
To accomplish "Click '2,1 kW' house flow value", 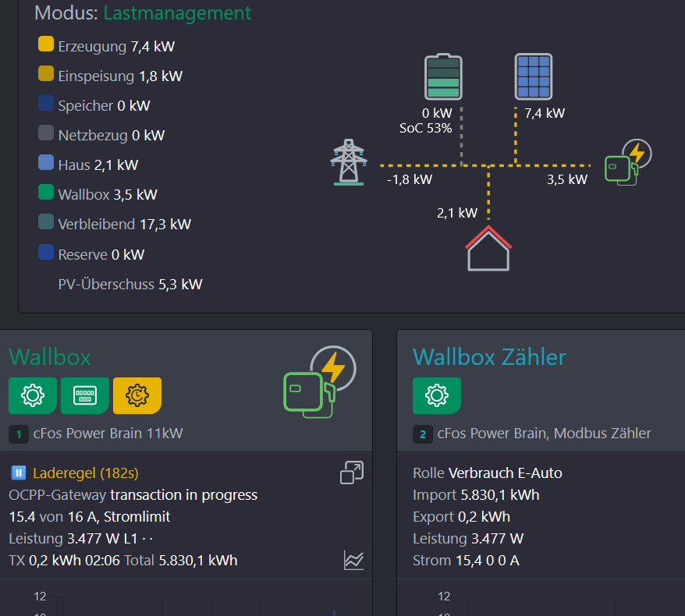I will pos(457,213).
